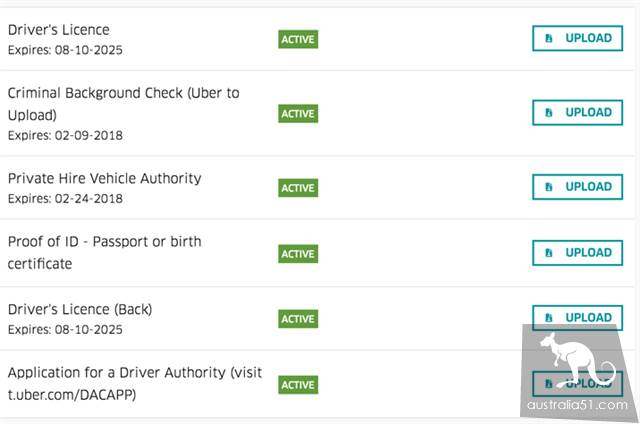The width and height of the screenshot is (640, 424).
Task: Click upload file icon for Criminal Background Check
Action: point(548,112)
